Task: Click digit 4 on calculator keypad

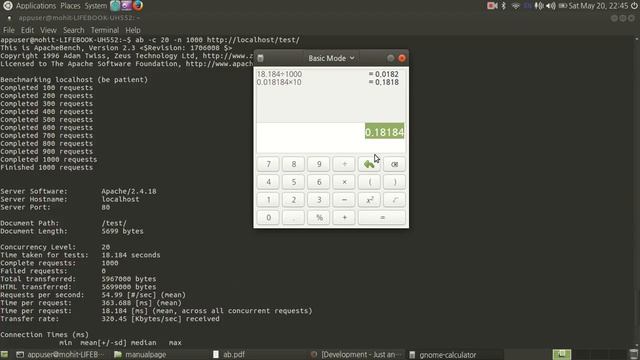Action: tap(268, 182)
